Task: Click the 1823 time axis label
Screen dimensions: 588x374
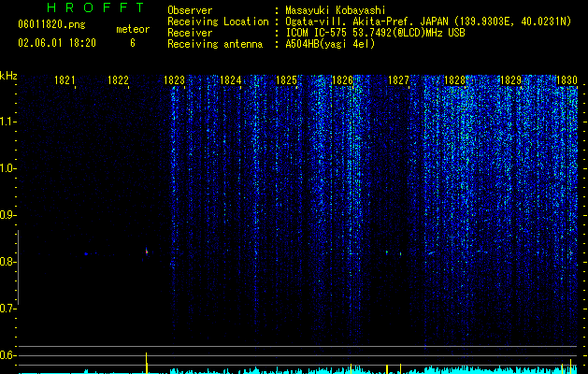Action: click(x=175, y=79)
